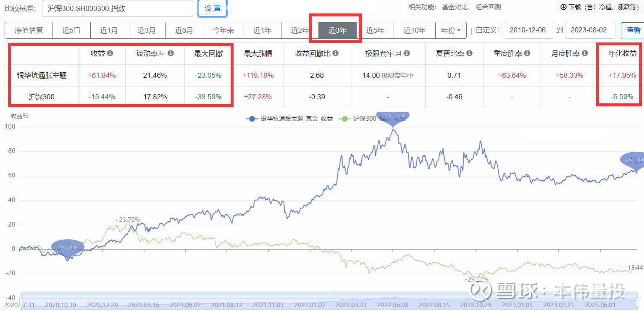Select the 近5日 period tab
644x311 pixels.
click(x=71, y=30)
